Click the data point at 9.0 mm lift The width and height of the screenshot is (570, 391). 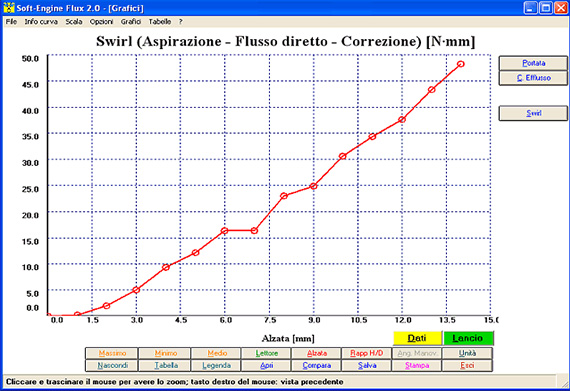click(x=313, y=186)
